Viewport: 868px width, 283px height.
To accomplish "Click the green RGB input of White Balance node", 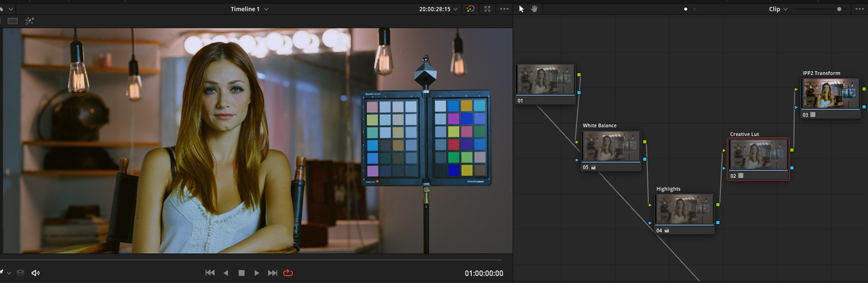I will [578, 142].
